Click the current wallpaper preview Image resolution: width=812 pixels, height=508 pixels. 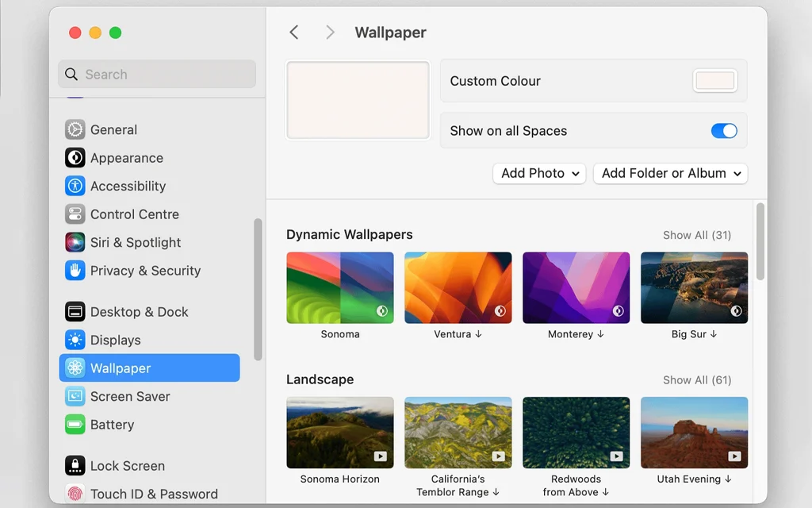pyautogui.click(x=358, y=100)
